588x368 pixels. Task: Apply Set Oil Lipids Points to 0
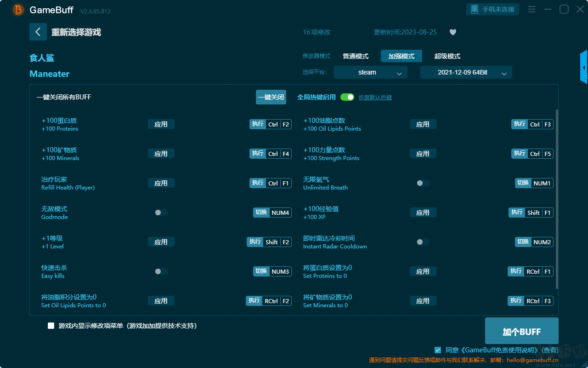point(161,301)
